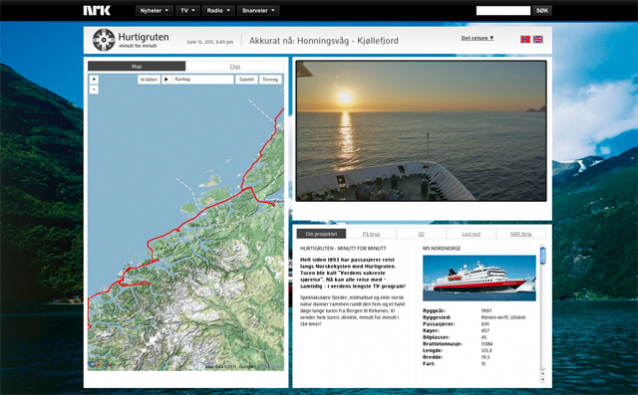Click the 'Lengde:' label

pos(433,350)
